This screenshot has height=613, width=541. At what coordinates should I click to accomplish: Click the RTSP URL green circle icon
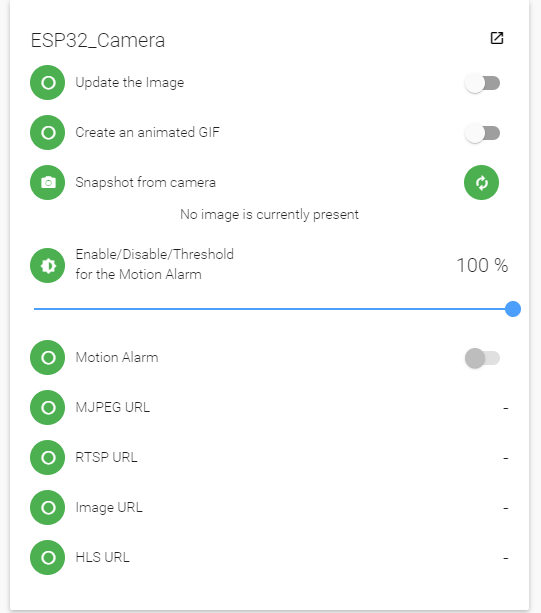tap(48, 457)
